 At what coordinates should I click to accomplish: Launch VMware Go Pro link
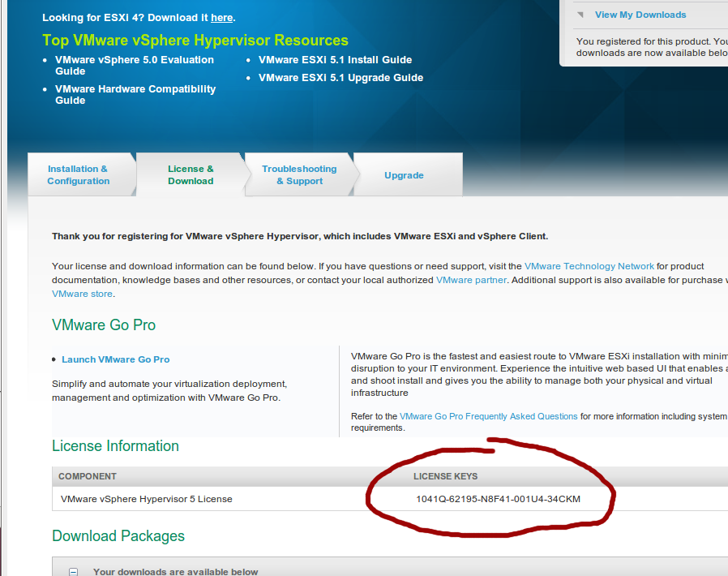[116, 359]
